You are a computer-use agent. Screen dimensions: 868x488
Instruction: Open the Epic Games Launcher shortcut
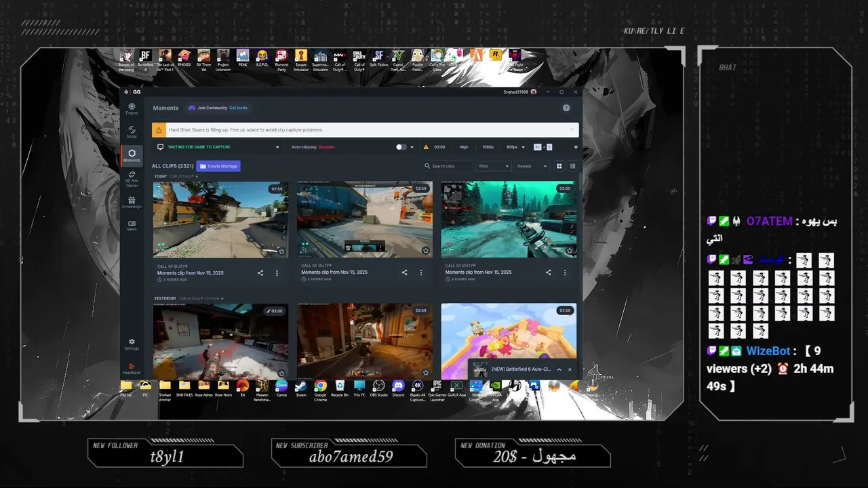click(437, 390)
